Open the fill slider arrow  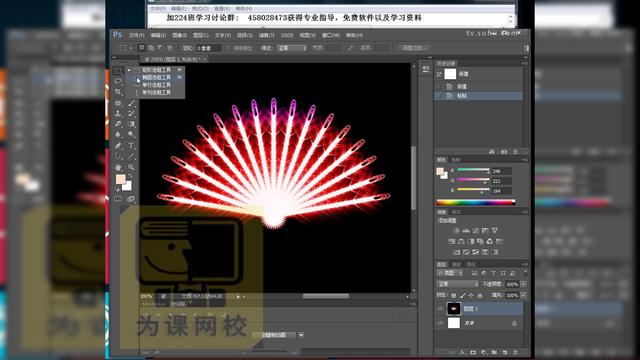coord(524,295)
